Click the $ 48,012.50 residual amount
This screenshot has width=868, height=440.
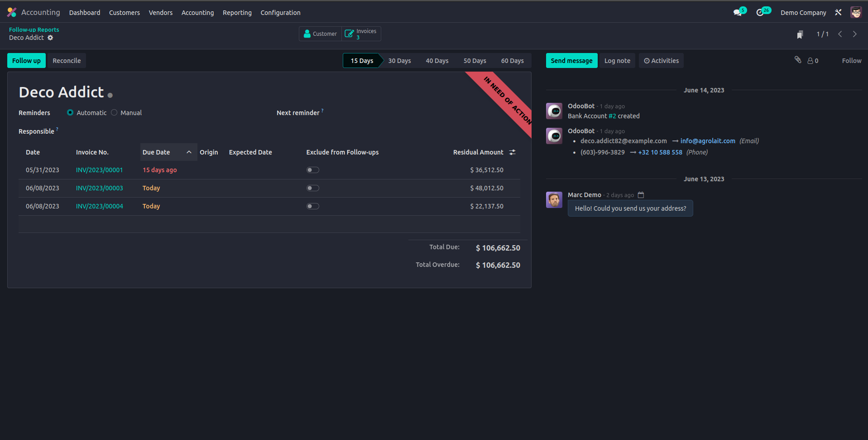487,188
